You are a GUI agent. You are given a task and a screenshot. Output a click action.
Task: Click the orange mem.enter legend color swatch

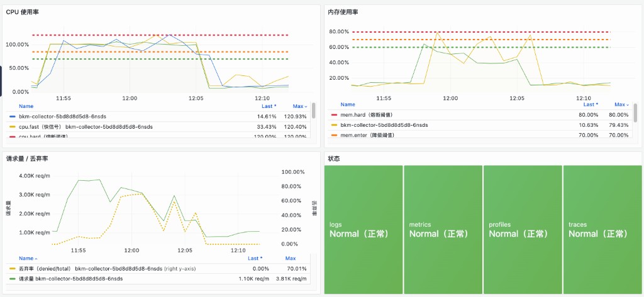[334, 135]
